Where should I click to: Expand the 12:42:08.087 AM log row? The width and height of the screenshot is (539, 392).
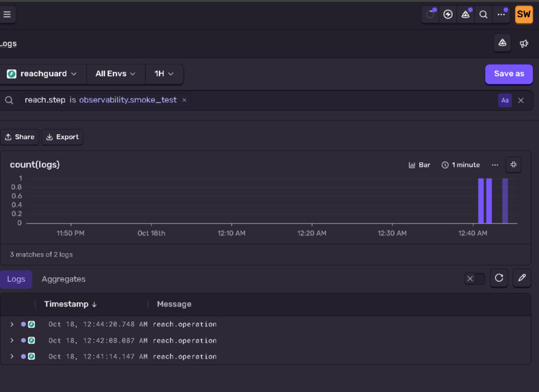[12, 341]
